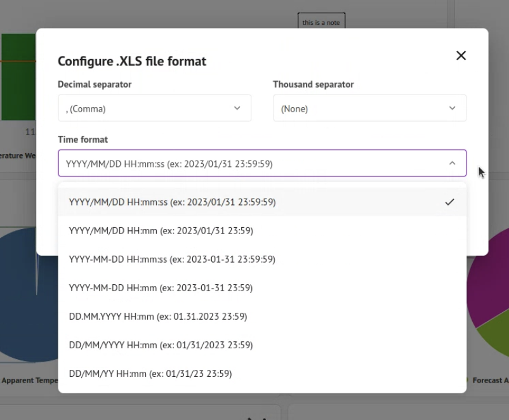Click the checkmark beside the selected time format
The image size is (509, 420).
449,202
